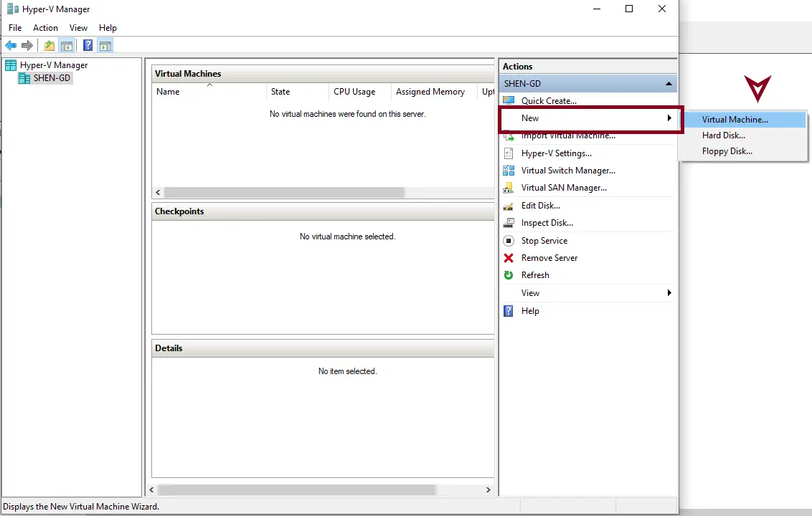Open the Action menu in menu bar
The width and height of the screenshot is (812, 516).
tap(45, 28)
